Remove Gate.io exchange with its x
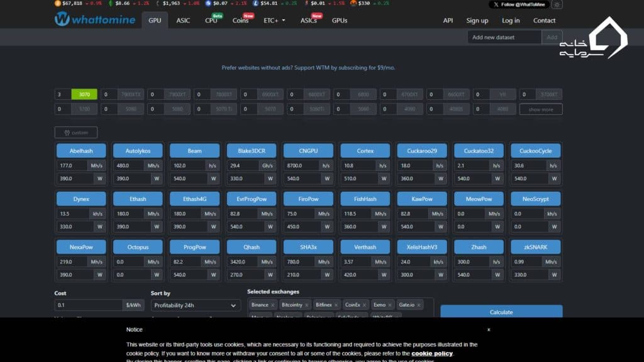This screenshot has width=644, height=362. click(419, 305)
